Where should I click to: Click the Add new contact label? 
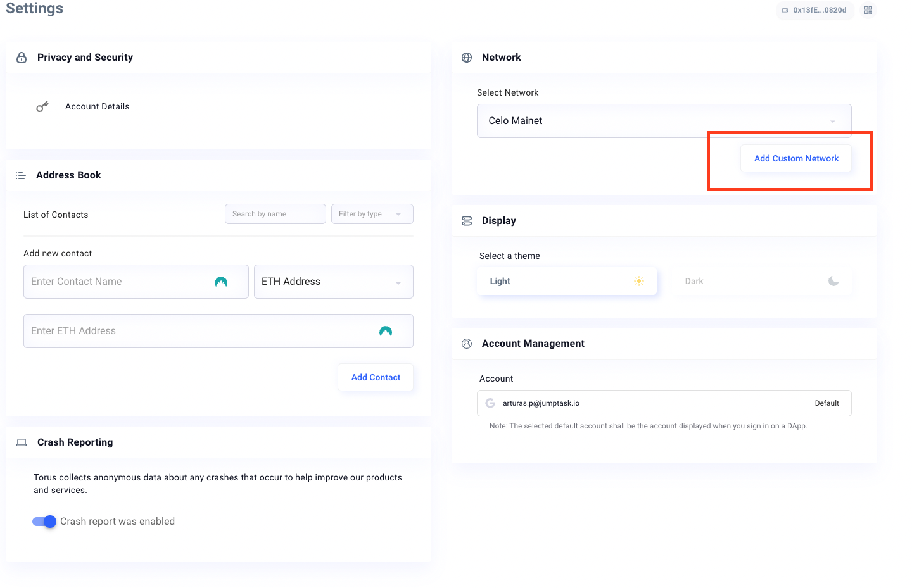[58, 253]
